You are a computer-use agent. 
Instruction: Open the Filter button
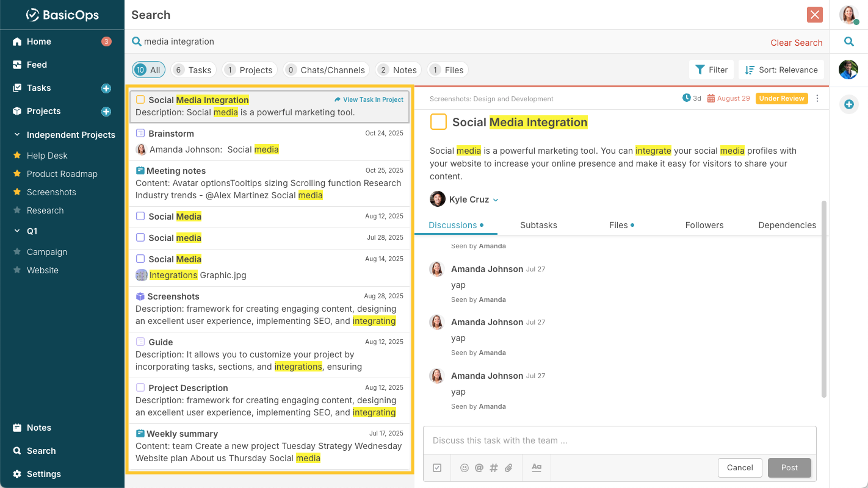[x=712, y=70]
